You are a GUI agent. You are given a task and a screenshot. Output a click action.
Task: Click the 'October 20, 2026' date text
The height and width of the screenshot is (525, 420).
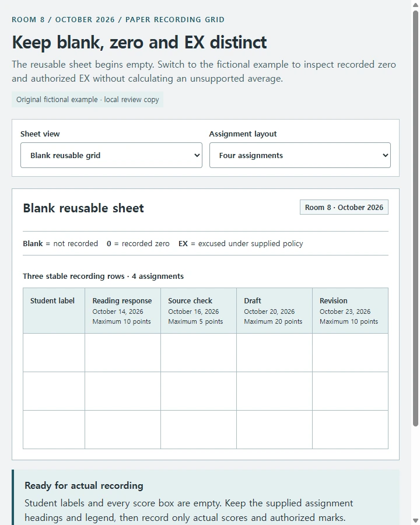[269, 311]
